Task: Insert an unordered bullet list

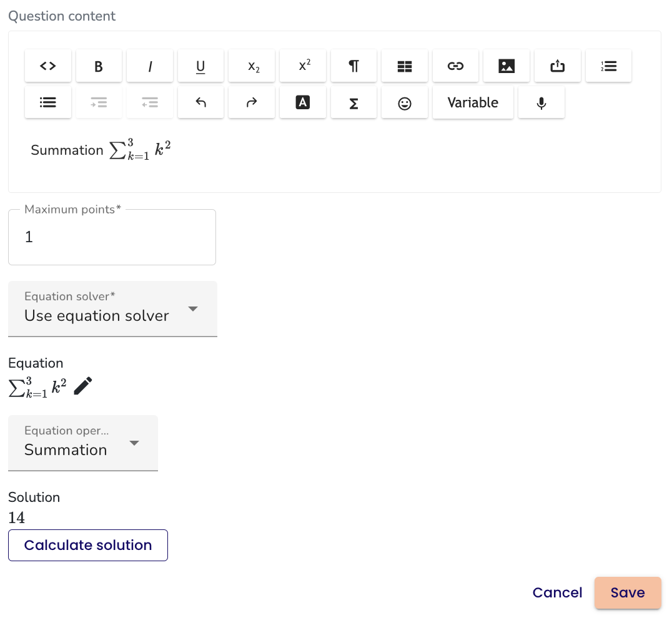Action: click(48, 103)
